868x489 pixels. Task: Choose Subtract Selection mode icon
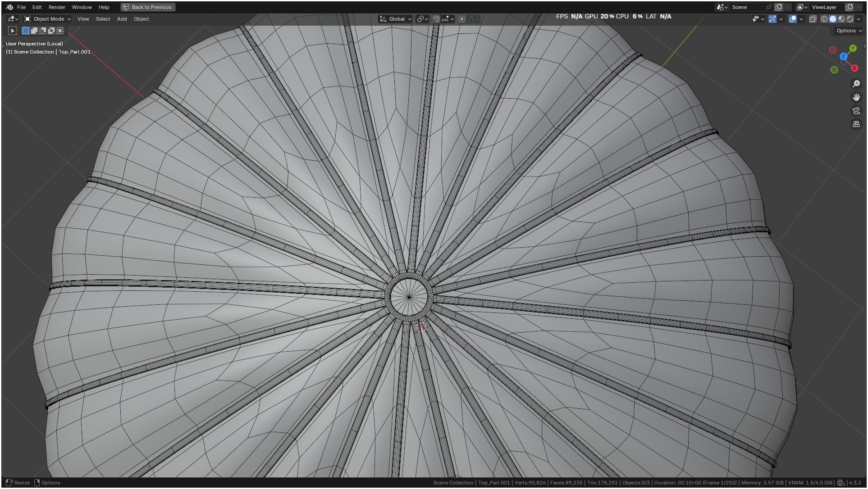point(43,31)
